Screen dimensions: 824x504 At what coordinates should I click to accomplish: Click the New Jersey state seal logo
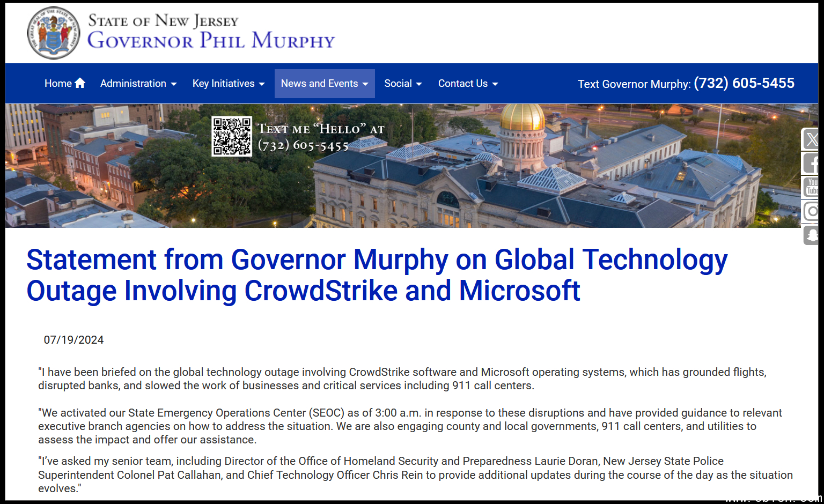coord(53,33)
